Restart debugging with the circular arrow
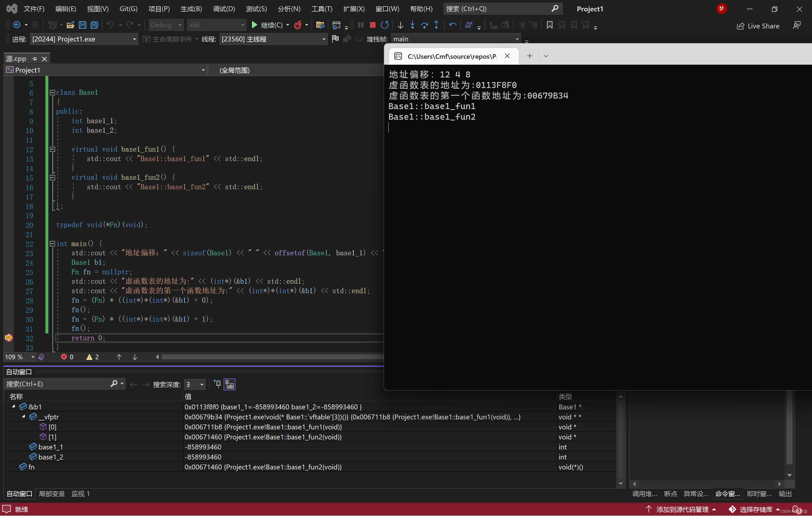Image resolution: width=812 pixels, height=516 pixels. 384,25
